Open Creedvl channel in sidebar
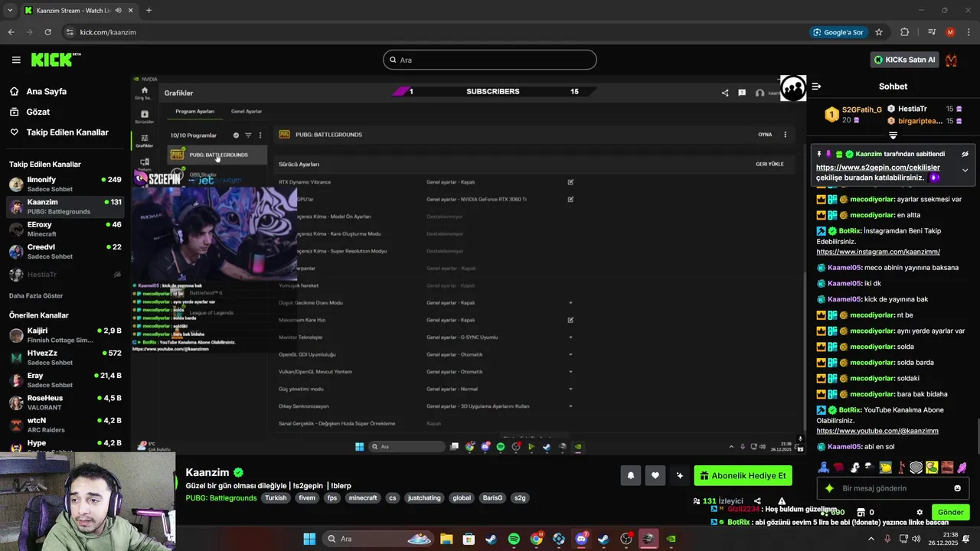Screen dimensions: 980x551 point(65,252)
